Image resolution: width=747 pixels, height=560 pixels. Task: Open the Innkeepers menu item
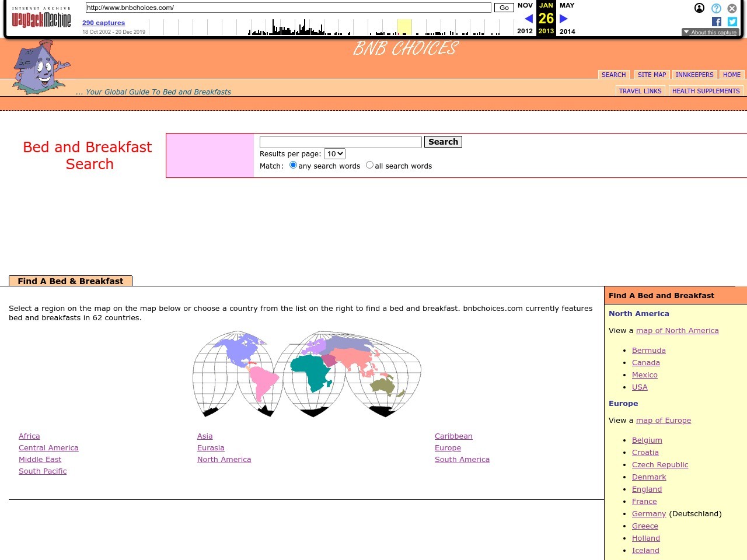(x=694, y=75)
